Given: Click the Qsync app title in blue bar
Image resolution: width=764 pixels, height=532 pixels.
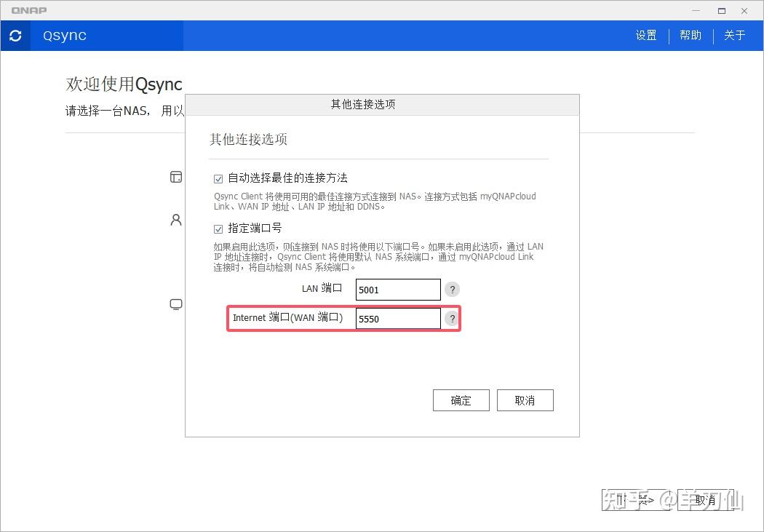Looking at the screenshot, I should tap(63, 35).
